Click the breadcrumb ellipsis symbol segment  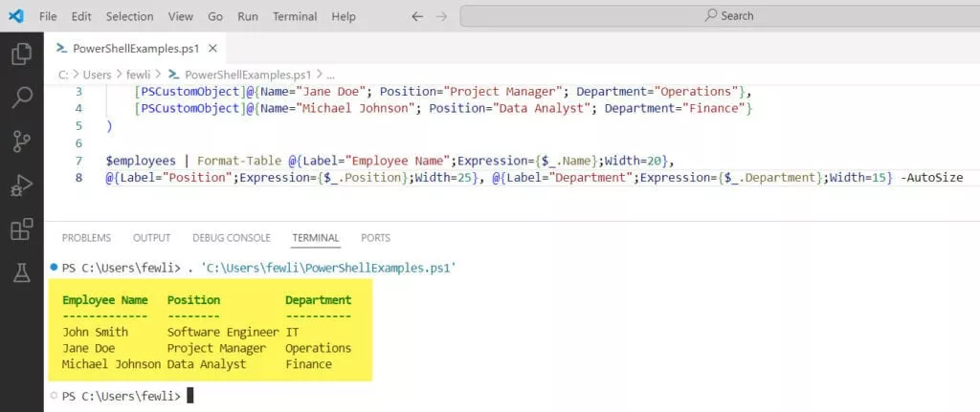tap(330, 75)
